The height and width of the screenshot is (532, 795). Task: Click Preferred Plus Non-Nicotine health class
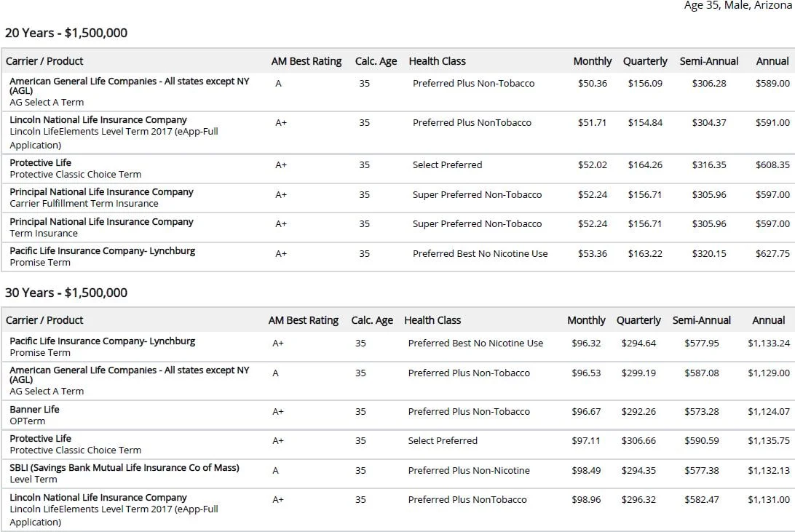tap(469, 470)
